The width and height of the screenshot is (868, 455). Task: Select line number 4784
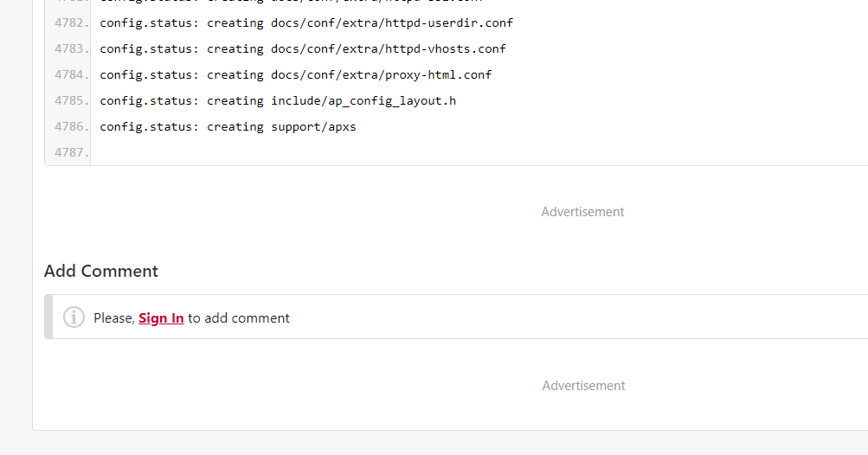(71, 75)
